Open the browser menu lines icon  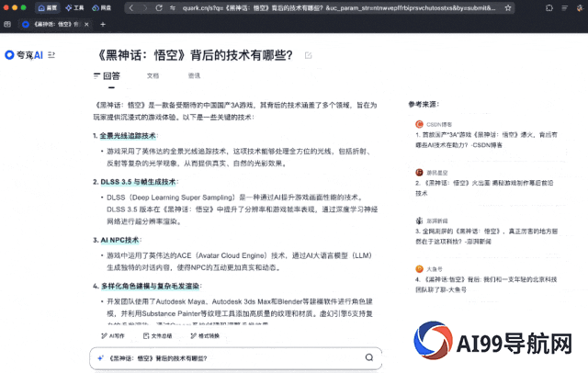[x=564, y=8]
